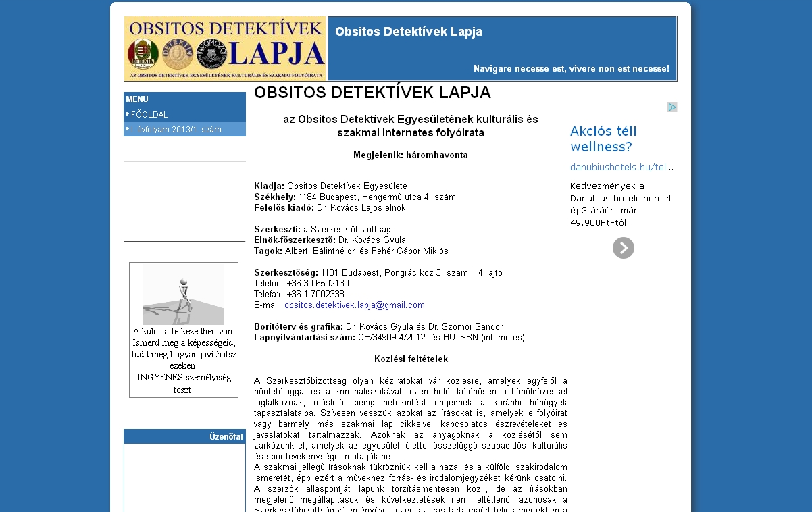
Task: Click the AdChoices icon on the ad
Action: (672, 107)
